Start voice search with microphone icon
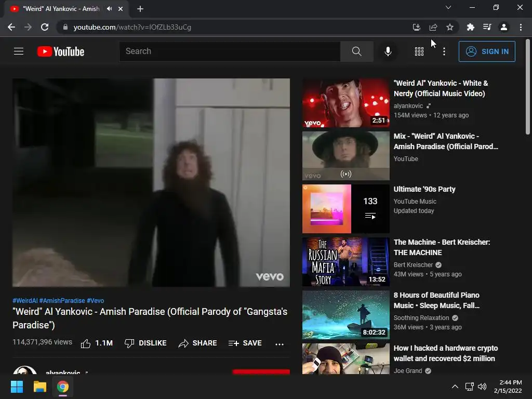532x399 pixels. pos(388,51)
